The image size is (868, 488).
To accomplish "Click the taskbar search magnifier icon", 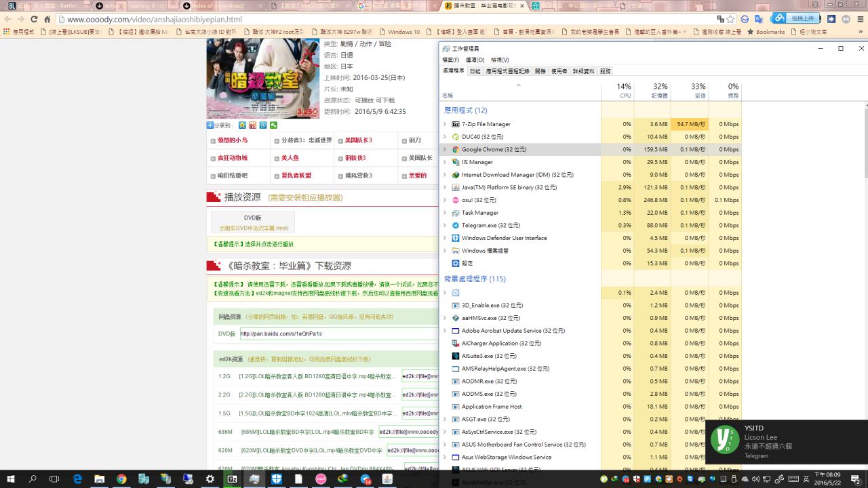I will point(33,479).
